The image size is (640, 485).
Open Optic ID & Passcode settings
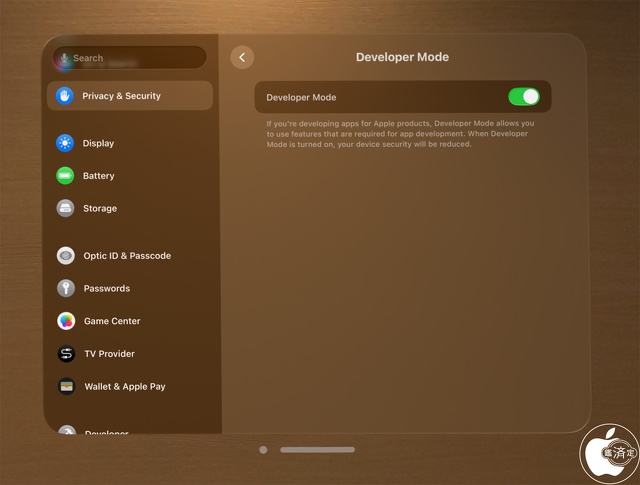(x=127, y=256)
